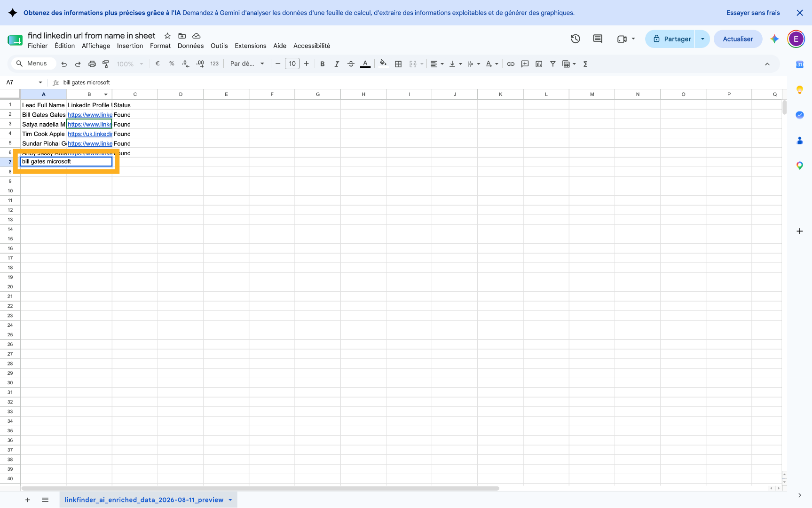Image resolution: width=812 pixels, height=508 pixels.
Task: Click the merge cells icon
Action: point(413,64)
